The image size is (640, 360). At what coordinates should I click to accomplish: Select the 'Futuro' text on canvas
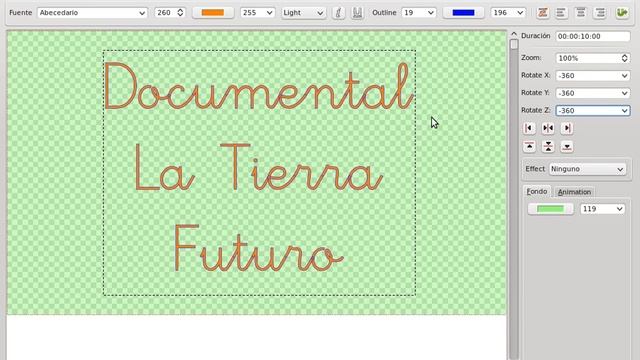tap(259, 248)
